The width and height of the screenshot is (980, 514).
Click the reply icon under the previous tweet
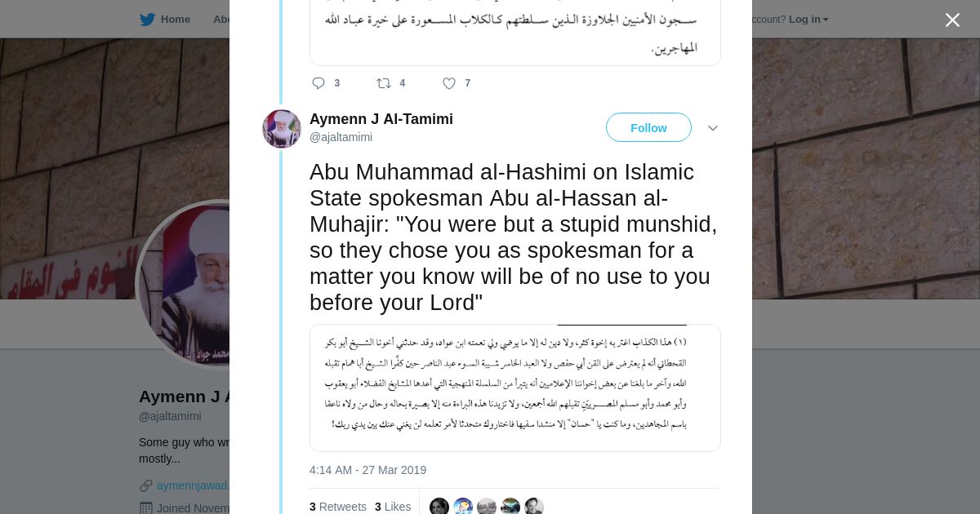(318, 83)
